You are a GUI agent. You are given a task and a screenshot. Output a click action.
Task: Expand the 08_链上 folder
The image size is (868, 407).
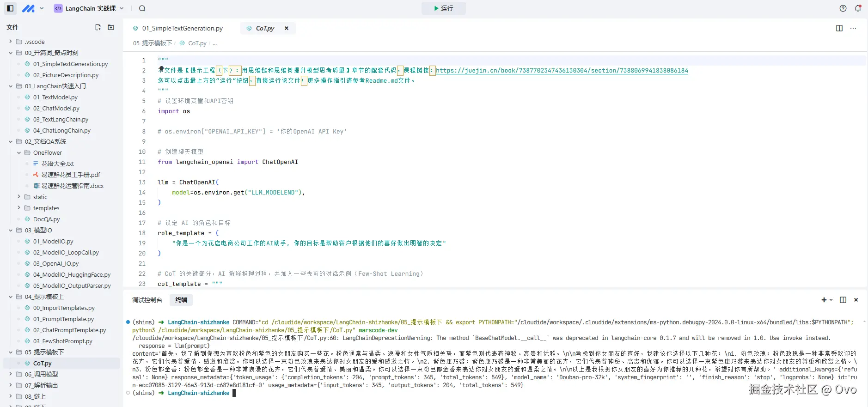tap(11, 396)
